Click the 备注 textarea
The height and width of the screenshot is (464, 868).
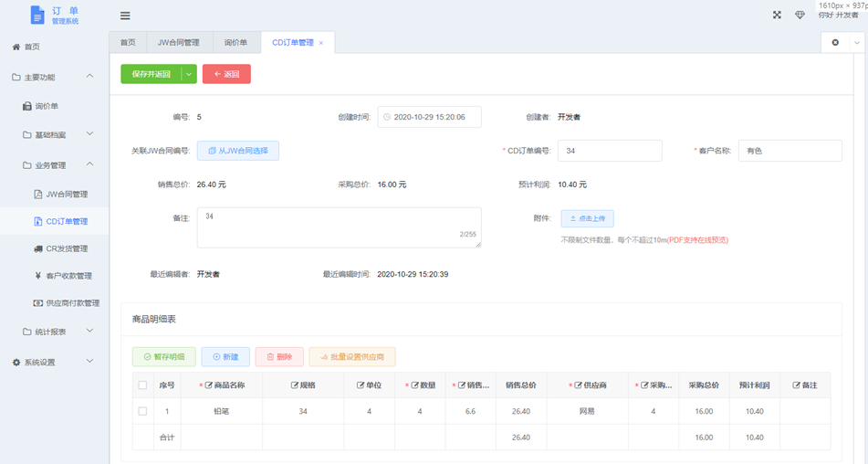click(x=340, y=227)
